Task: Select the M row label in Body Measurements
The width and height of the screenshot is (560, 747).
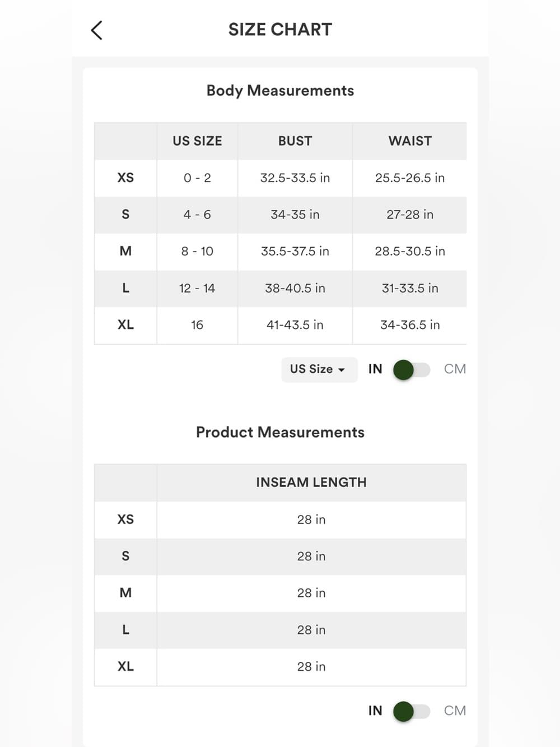Action: pyautogui.click(x=125, y=252)
